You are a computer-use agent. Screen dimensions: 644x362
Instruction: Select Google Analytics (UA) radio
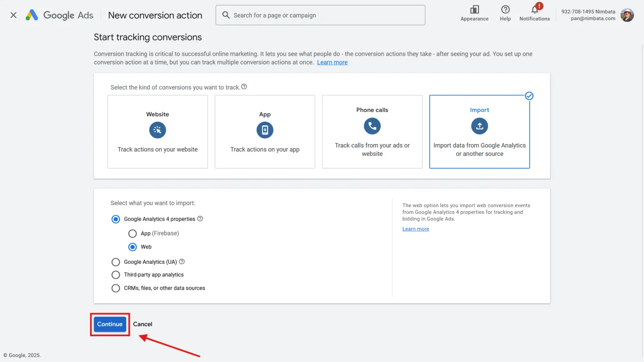116,262
